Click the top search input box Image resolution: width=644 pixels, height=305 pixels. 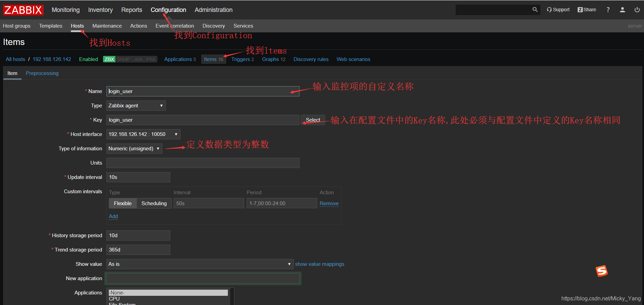pyautogui.click(x=493, y=10)
